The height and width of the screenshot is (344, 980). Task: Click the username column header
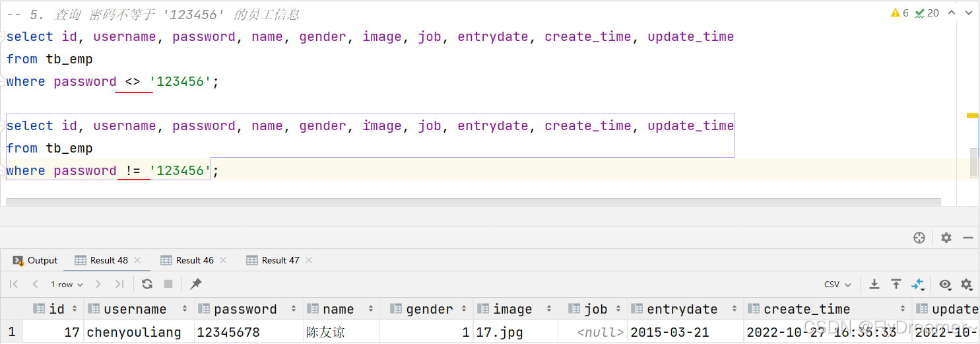pos(139,309)
